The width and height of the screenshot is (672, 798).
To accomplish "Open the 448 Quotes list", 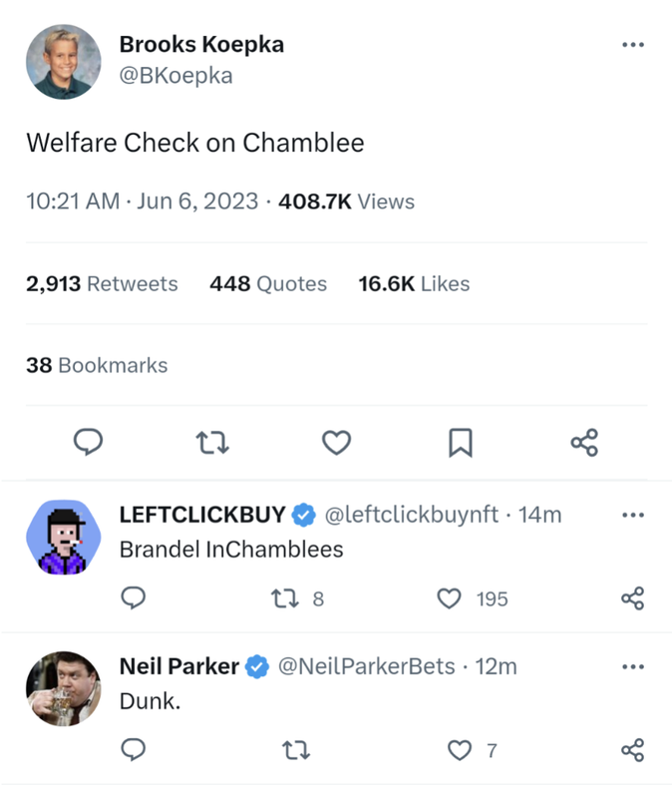I will 268,283.
